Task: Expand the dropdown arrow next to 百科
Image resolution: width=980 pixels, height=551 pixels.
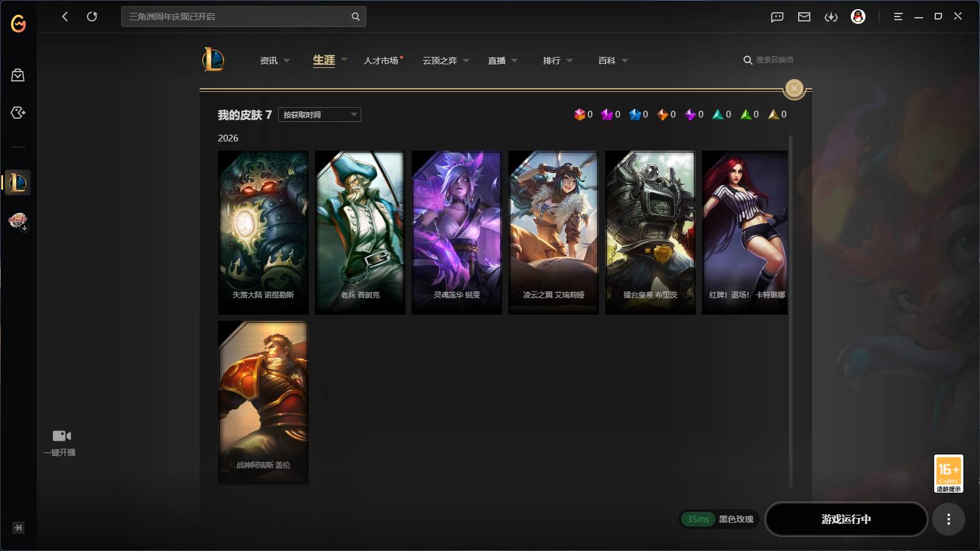Action: pyautogui.click(x=625, y=61)
